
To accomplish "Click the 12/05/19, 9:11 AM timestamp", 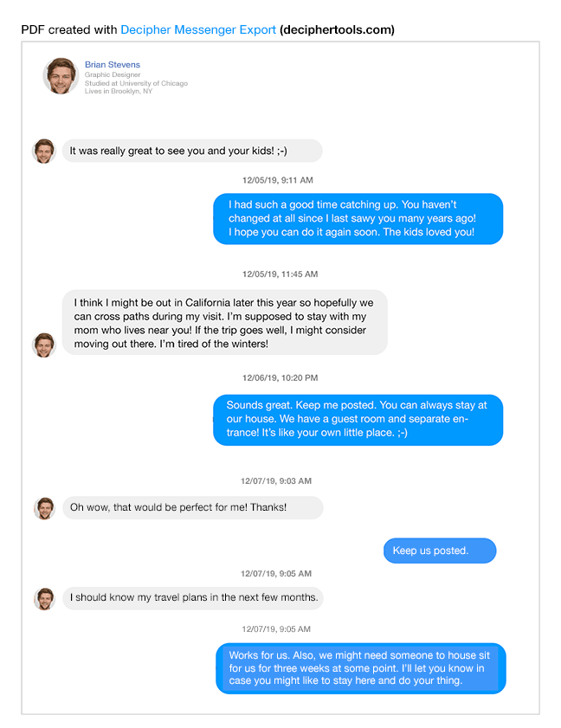I will 277,181.
